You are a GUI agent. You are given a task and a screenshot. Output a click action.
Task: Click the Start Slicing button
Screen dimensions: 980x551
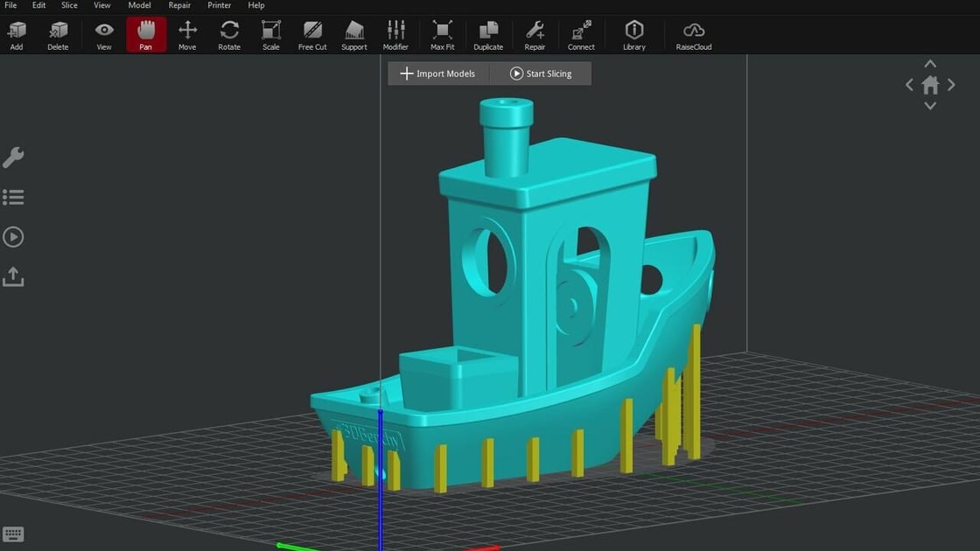click(x=541, y=73)
